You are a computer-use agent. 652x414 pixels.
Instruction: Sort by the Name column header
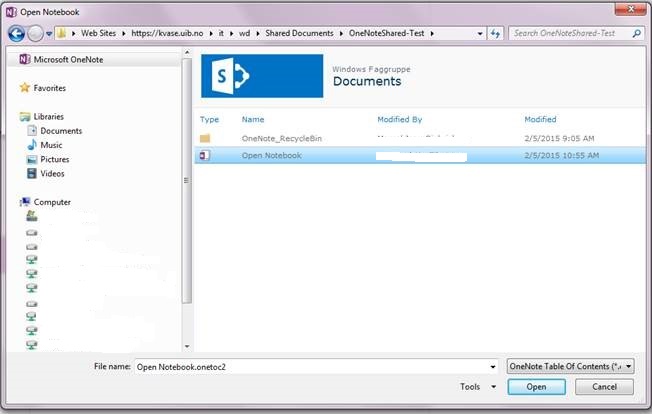[253, 120]
